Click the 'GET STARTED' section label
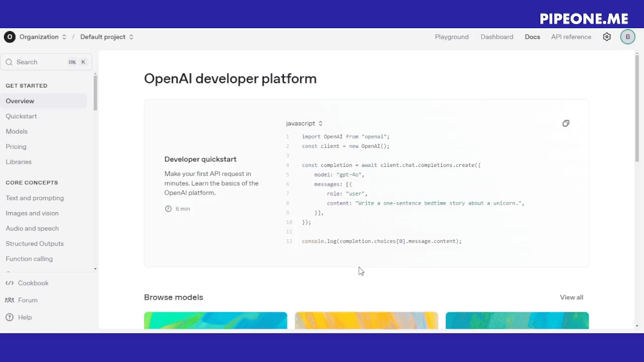This screenshot has width=644, height=362. pyautogui.click(x=27, y=86)
